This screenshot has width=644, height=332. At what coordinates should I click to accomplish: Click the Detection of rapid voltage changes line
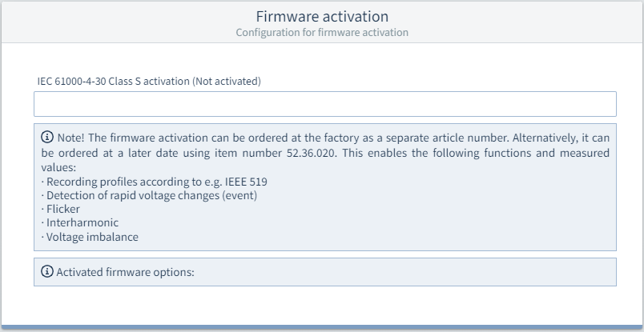pyautogui.click(x=149, y=195)
